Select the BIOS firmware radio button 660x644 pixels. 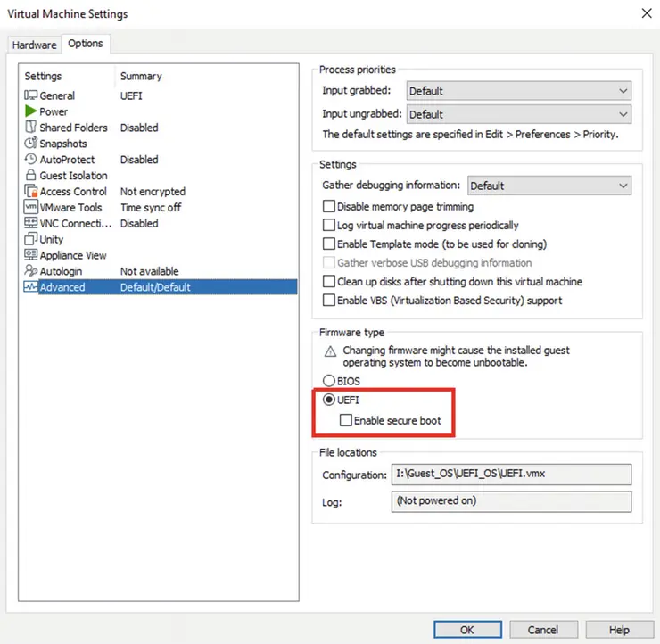pyautogui.click(x=329, y=381)
